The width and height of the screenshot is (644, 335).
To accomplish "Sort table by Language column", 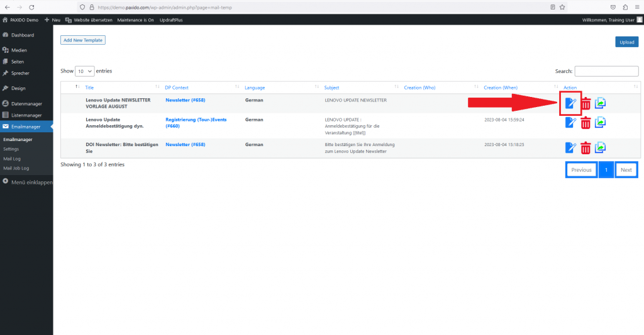I will point(255,88).
